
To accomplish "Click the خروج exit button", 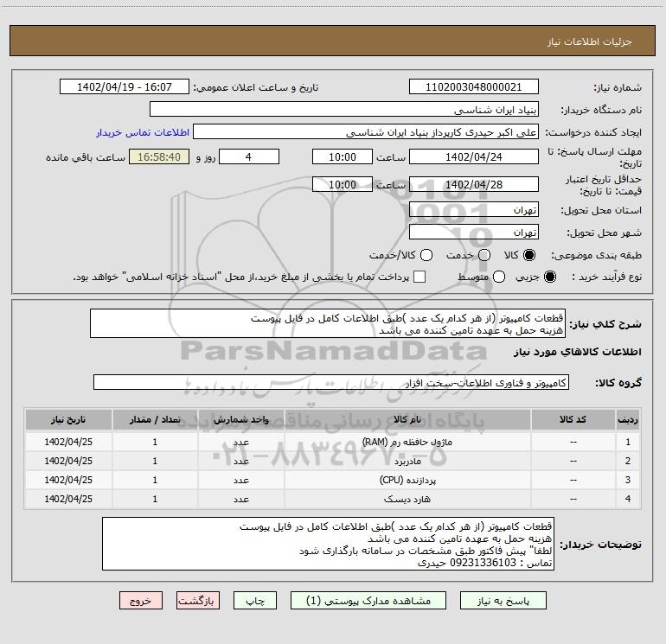I will 141,601.
